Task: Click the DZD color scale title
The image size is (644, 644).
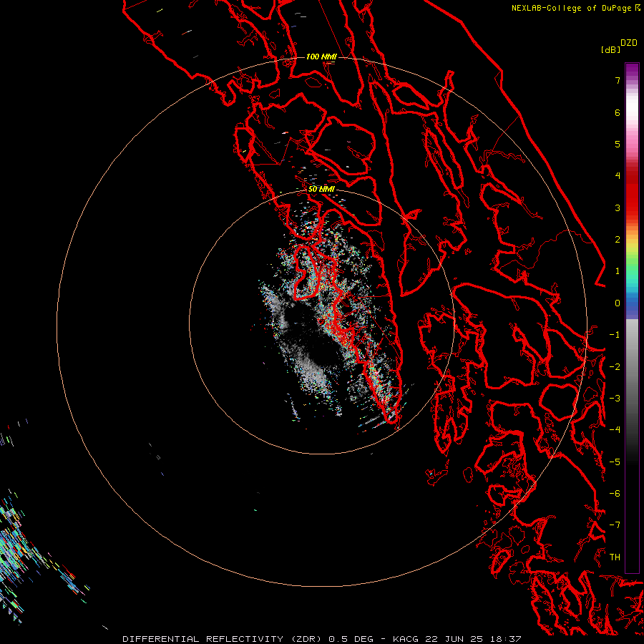Action: tap(629, 43)
